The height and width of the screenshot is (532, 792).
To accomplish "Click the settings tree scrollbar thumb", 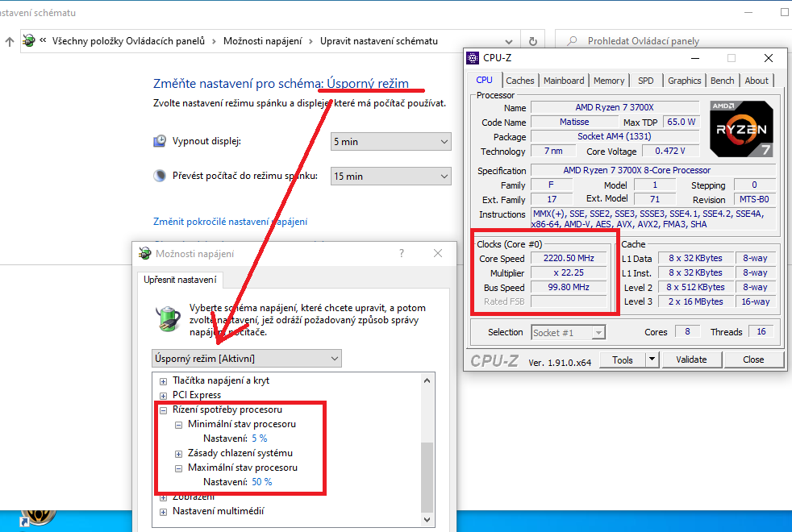I will [x=427, y=477].
